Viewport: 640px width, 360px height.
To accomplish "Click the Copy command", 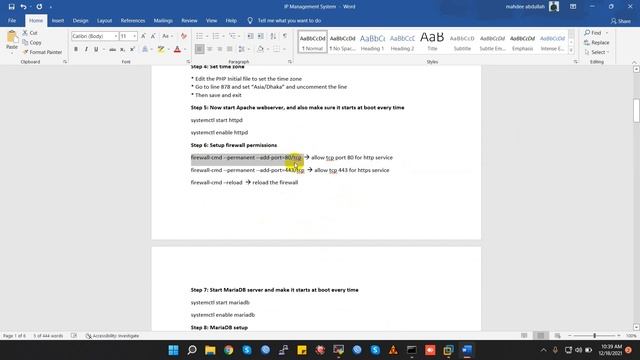I will (32, 42).
